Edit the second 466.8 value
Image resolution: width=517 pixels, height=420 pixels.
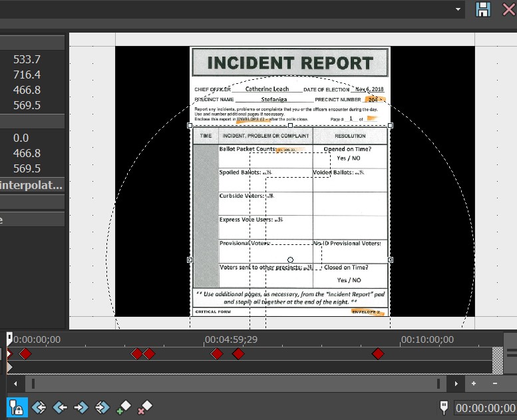(x=27, y=153)
